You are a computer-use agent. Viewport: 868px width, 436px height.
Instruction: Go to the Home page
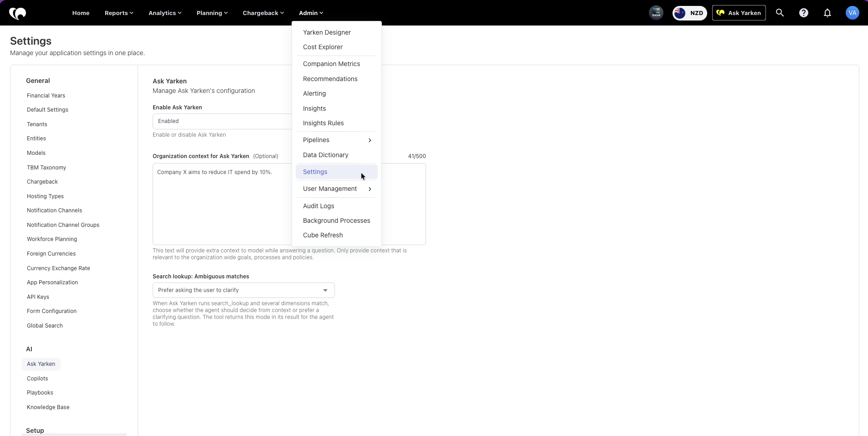tap(81, 13)
